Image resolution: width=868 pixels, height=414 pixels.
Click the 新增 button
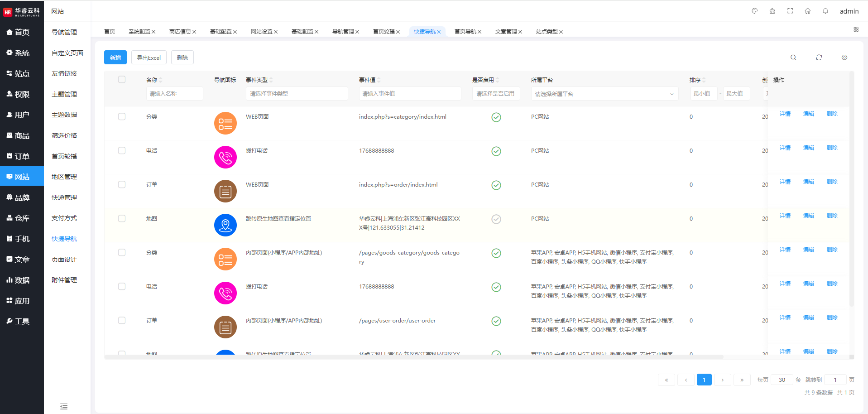pos(115,58)
